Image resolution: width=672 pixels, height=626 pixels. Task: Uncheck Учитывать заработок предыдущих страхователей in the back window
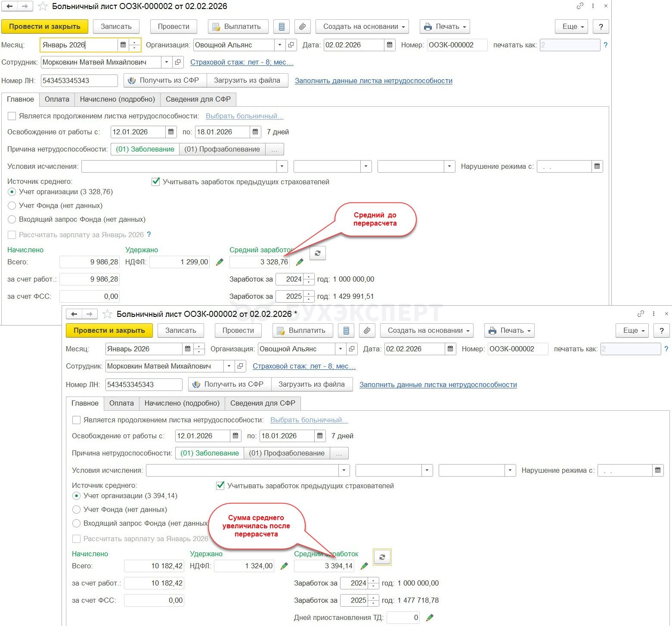coord(156,182)
